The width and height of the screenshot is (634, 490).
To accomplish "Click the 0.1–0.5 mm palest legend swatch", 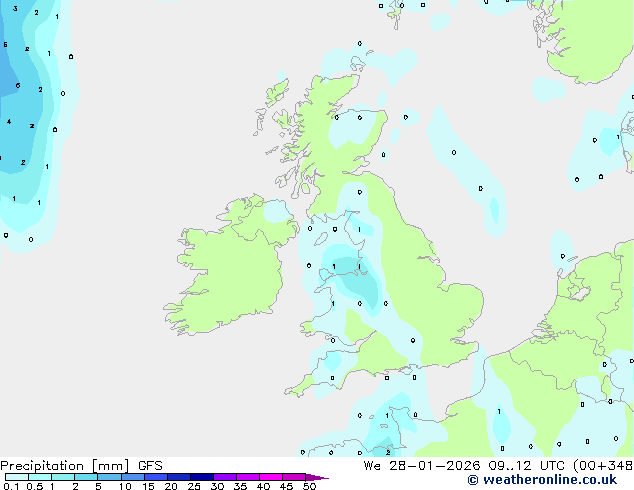I will (17, 477).
